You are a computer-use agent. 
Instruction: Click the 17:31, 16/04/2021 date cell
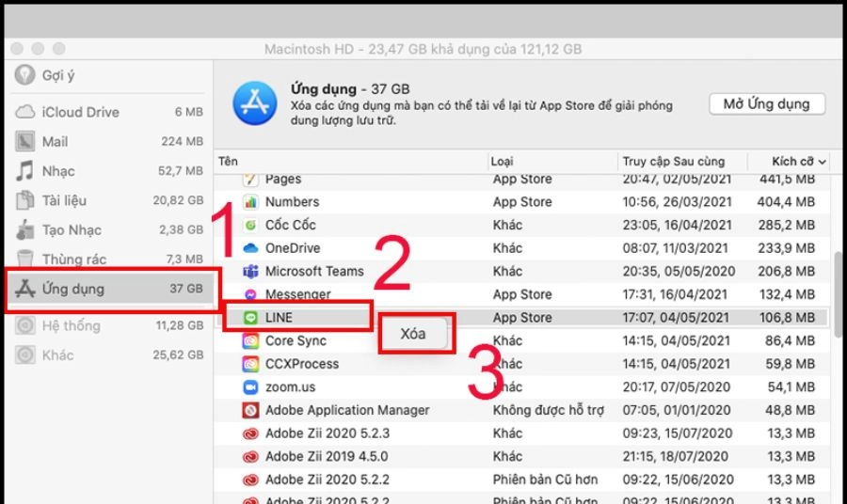point(675,294)
